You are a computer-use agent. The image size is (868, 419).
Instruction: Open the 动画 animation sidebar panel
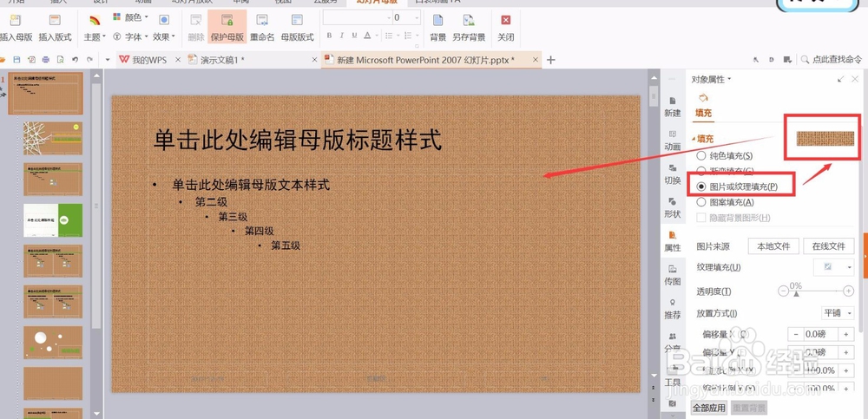[673, 141]
